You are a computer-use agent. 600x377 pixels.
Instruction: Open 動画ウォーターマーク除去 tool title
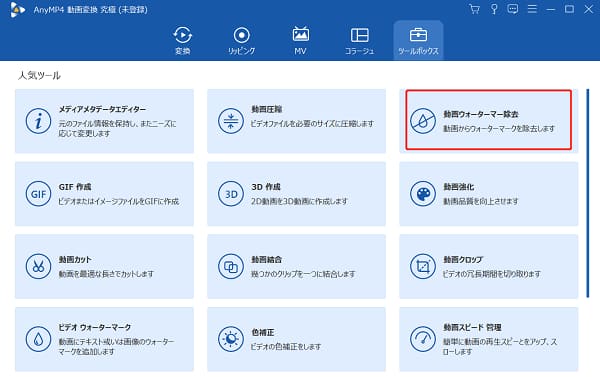click(x=481, y=114)
